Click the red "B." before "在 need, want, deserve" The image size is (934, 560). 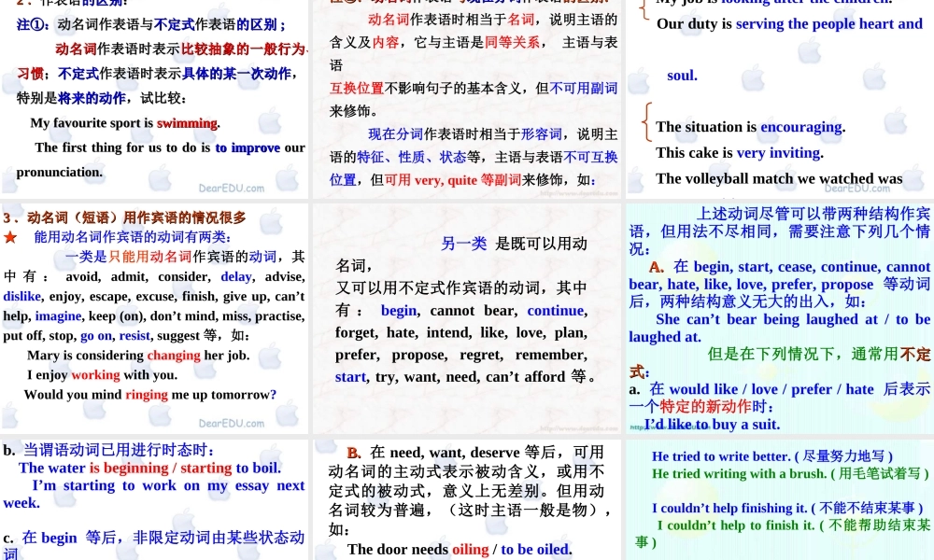click(354, 453)
